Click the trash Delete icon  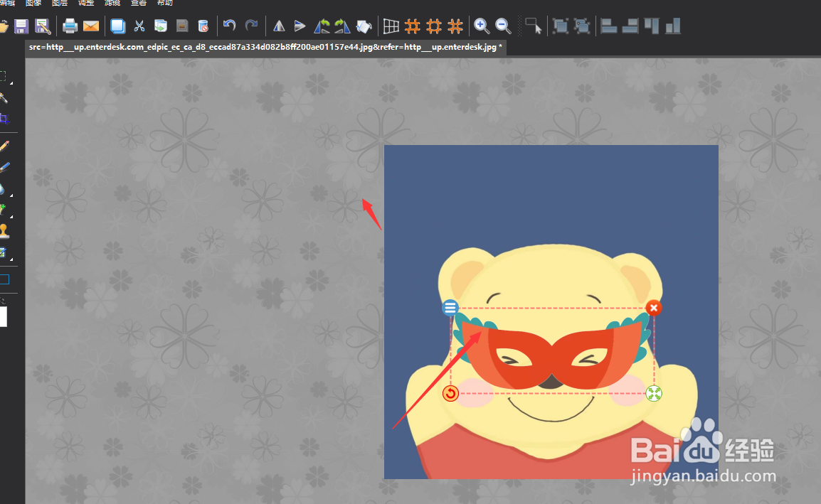click(203, 26)
